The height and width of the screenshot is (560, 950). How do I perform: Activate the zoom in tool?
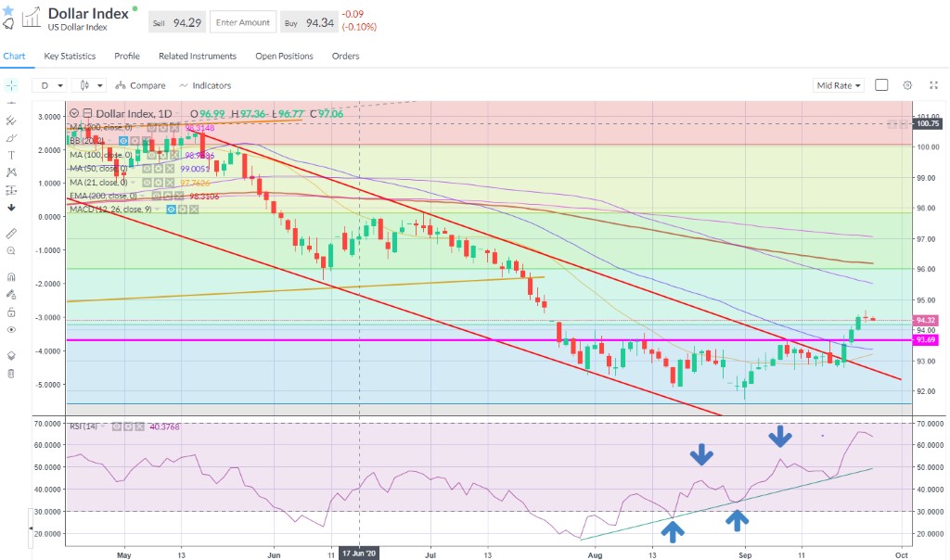11,250
